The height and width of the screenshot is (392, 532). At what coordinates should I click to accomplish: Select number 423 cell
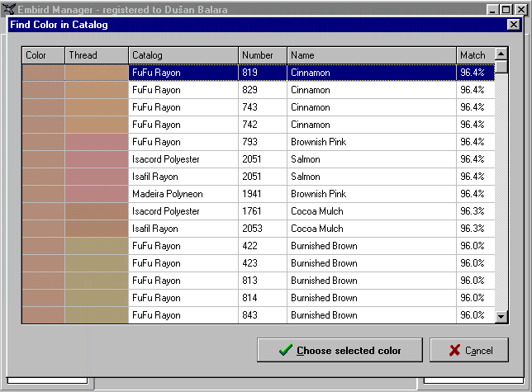click(x=263, y=263)
